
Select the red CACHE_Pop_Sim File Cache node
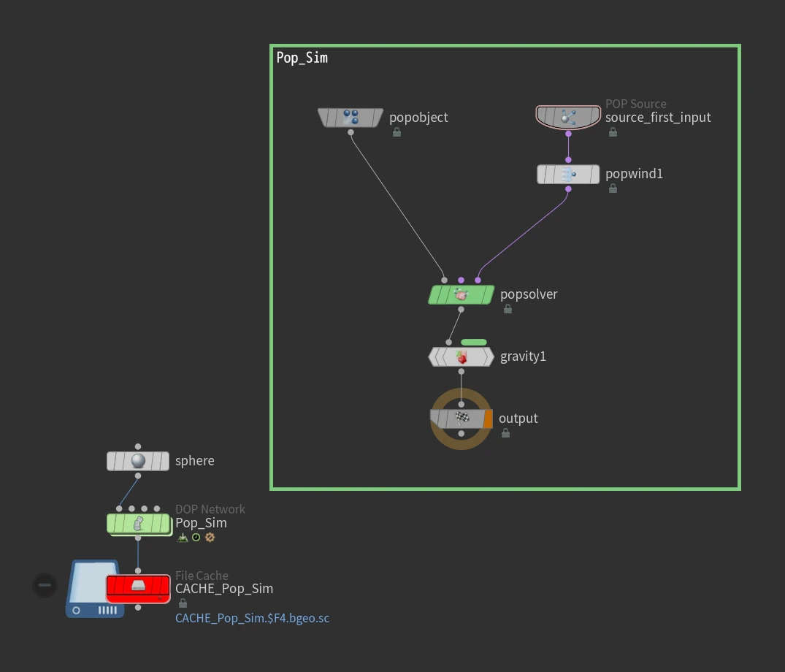(x=138, y=589)
